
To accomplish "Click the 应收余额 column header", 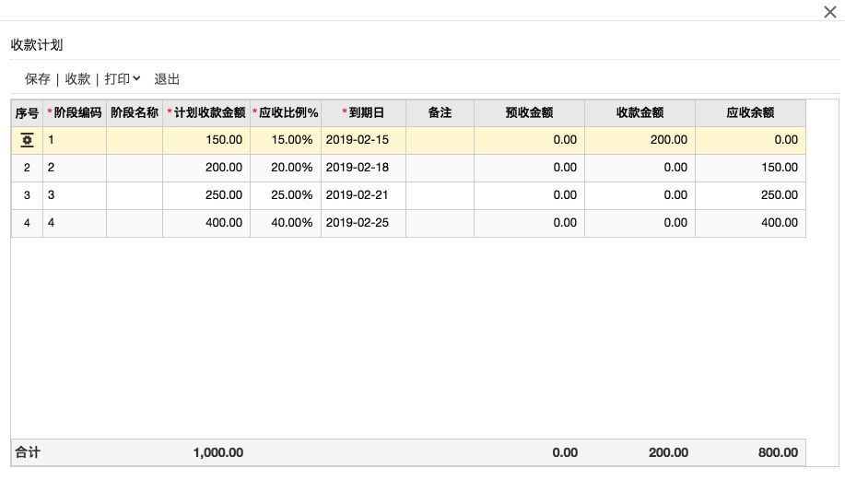I will [x=750, y=113].
